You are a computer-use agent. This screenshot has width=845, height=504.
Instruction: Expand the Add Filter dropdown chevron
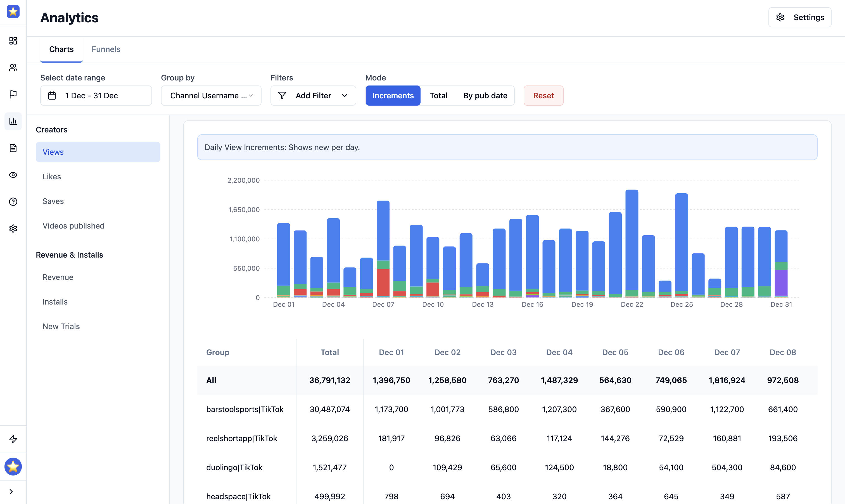pyautogui.click(x=344, y=96)
